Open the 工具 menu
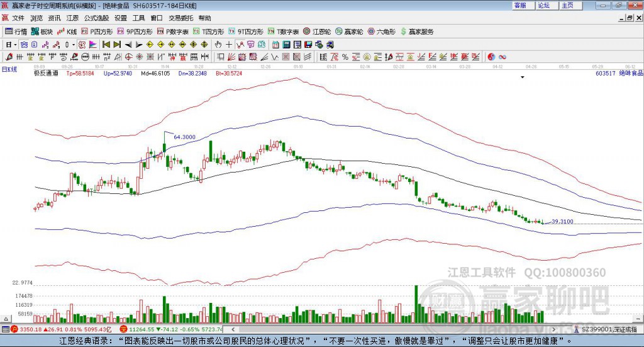Screen dimensions: 644x347 pyautogui.click(x=138, y=18)
